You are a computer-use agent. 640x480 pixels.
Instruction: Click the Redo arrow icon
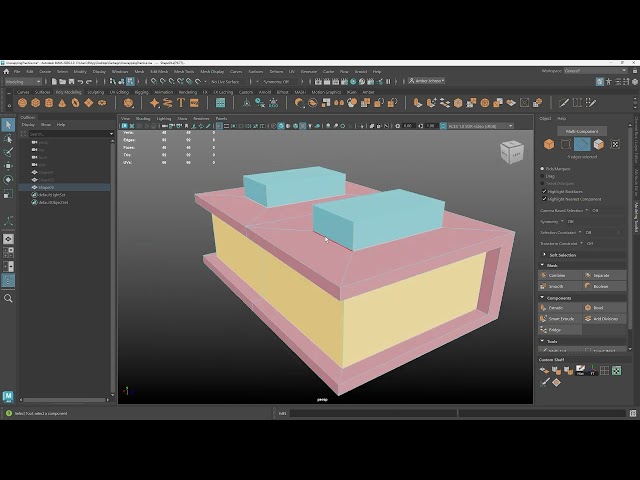[89, 82]
